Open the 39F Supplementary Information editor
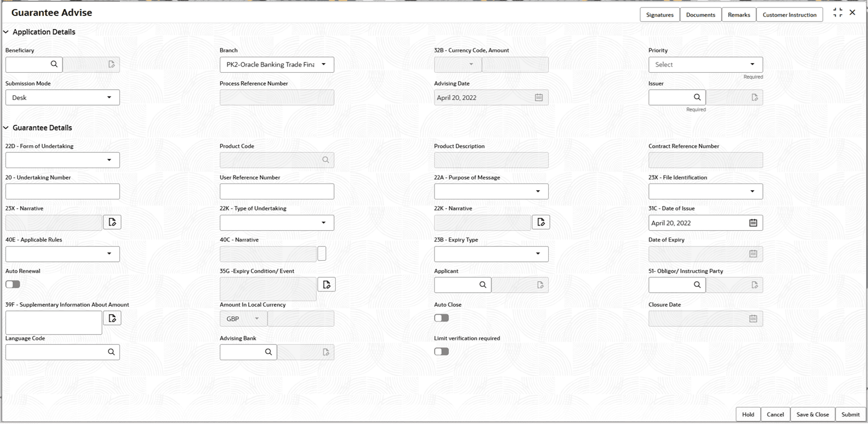 click(x=112, y=318)
